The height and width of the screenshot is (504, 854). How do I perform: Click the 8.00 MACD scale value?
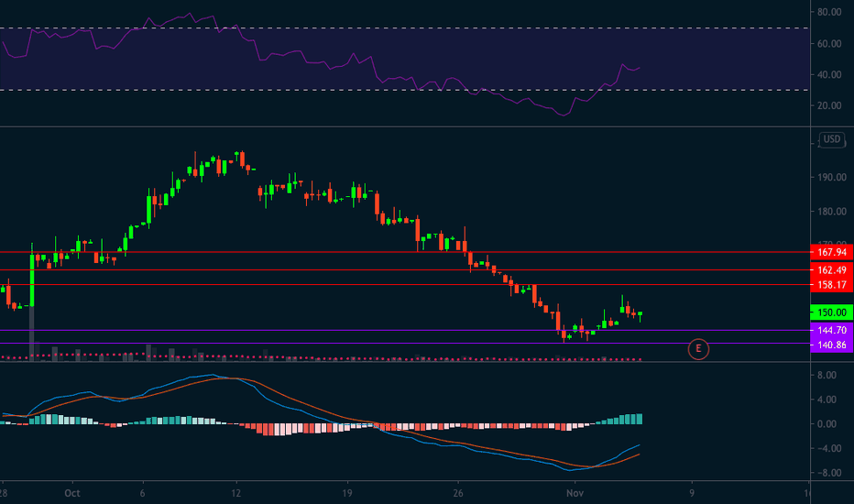click(827, 375)
